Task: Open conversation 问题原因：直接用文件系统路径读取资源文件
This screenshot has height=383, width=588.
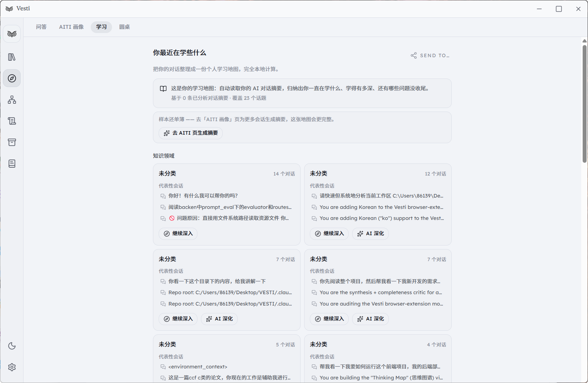Action: [x=227, y=218]
